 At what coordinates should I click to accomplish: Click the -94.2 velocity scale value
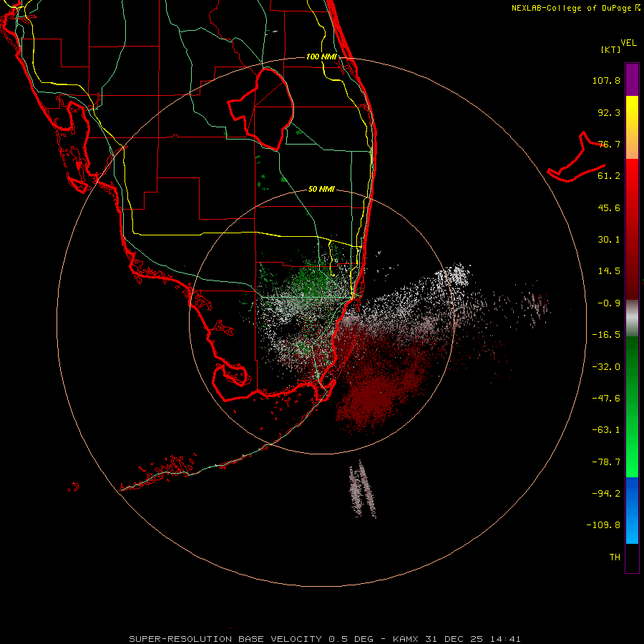pos(606,494)
